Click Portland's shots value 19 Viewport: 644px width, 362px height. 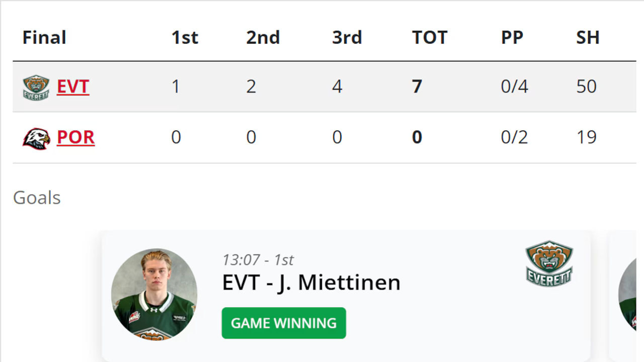point(586,137)
